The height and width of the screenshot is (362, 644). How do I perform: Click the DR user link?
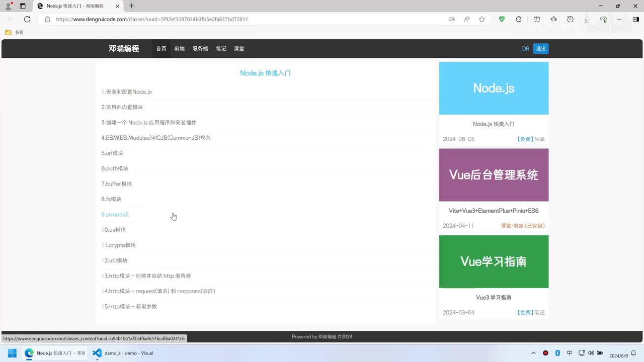point(525,49)
